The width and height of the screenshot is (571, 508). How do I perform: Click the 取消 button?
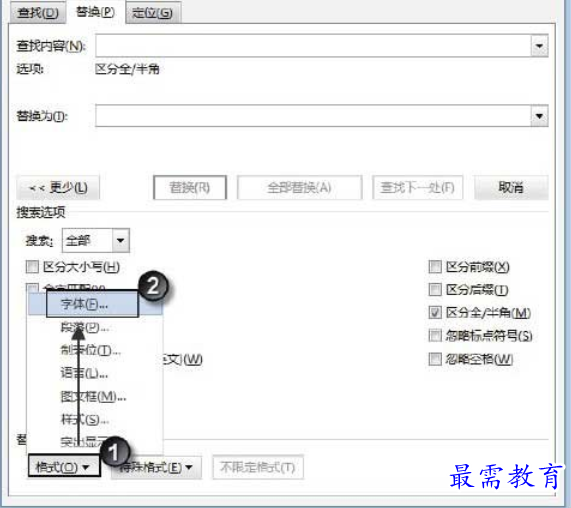[x=511, y=188]
